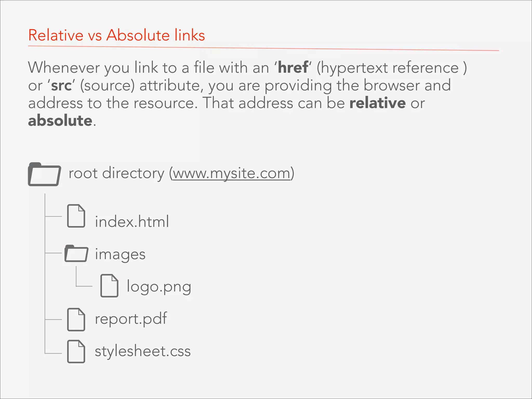The height and width of the screenshot is (399, 532).
Task: Click the root directory folder icon
Action: pyautogui.click(x=44, y=174)
